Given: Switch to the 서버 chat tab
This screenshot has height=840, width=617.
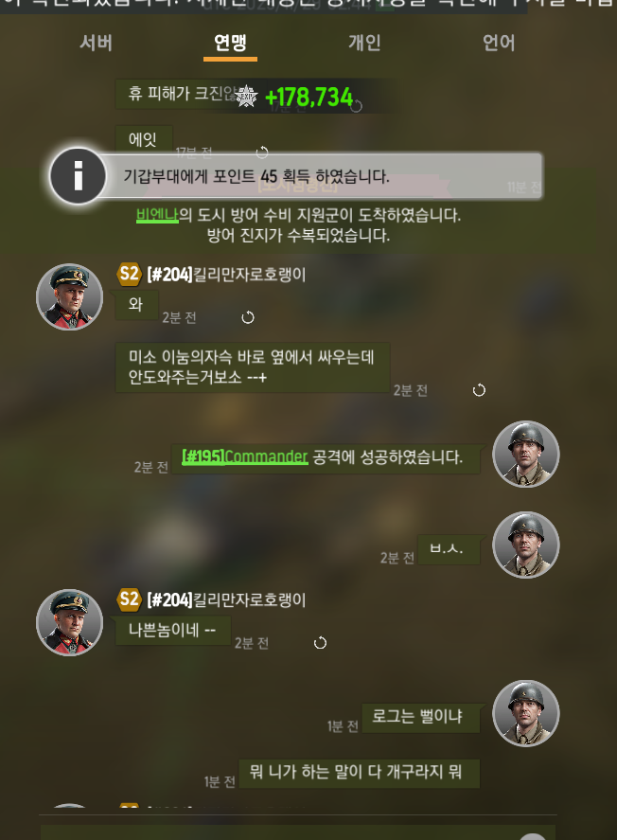Looking at the screenshot, I should 96,43.
